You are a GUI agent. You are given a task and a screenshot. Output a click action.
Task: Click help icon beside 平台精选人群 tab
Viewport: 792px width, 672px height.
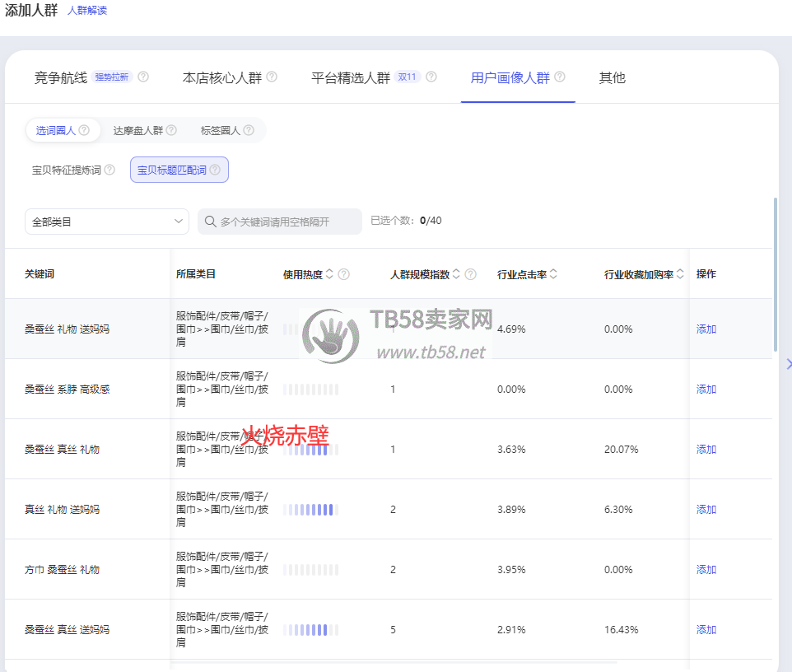pyautogui.click(x=431, y=77)
